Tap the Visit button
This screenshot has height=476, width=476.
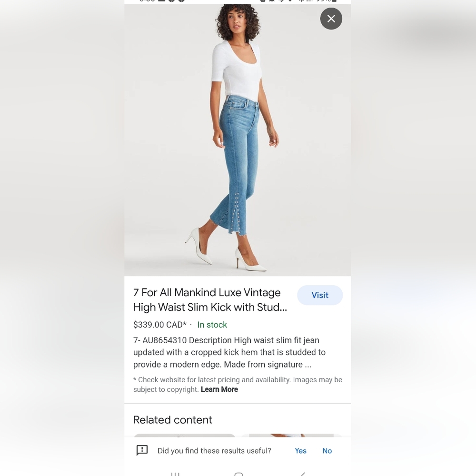coord(320,295)
